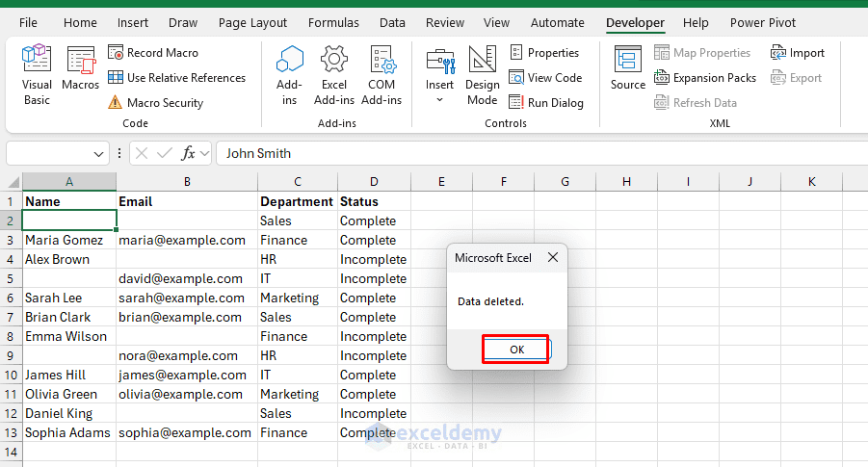Close the Microsoft Excel message box

tap(553, 257)
